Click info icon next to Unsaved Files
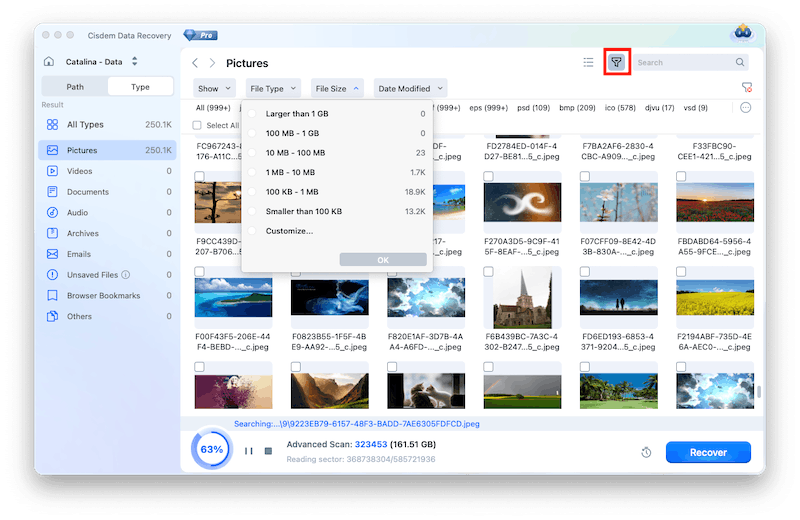800x520 pixels. [x=126, y=275]
